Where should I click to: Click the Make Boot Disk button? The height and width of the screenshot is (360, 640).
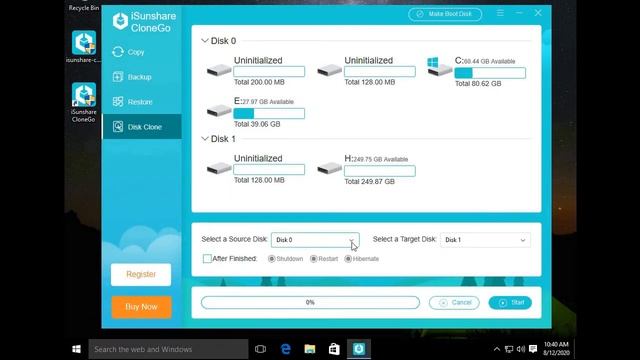pyautogui.click(x=445, y=14)
